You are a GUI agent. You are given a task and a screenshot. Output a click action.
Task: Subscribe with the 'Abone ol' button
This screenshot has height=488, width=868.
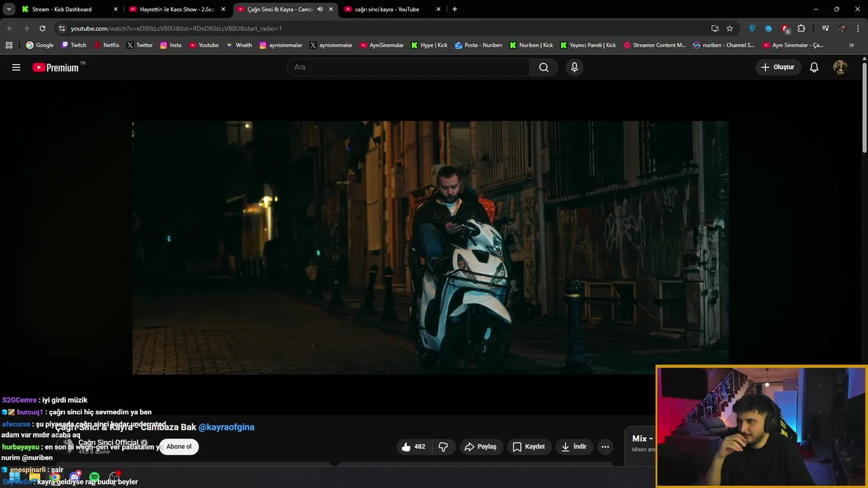179,447
